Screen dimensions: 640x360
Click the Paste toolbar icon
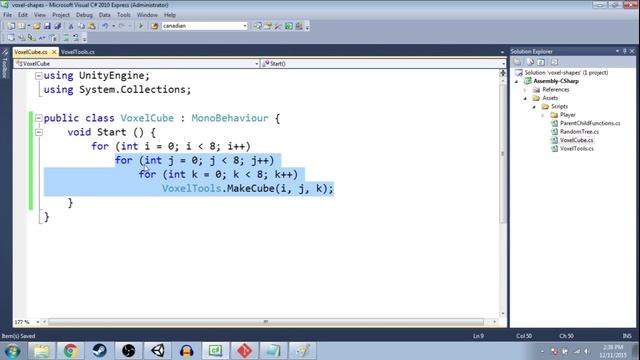[x=92, y=26]
